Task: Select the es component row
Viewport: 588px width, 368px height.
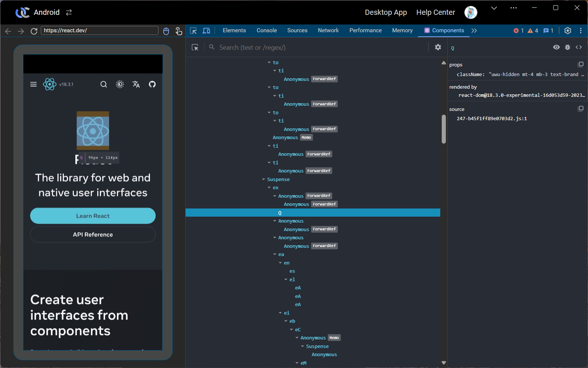Action: (313, 271)
